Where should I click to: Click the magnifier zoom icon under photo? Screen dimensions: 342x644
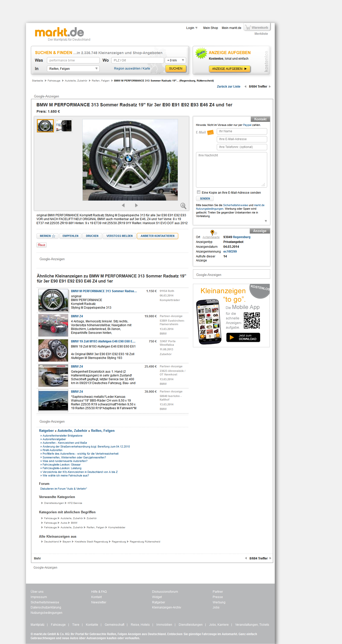[183, 206]
